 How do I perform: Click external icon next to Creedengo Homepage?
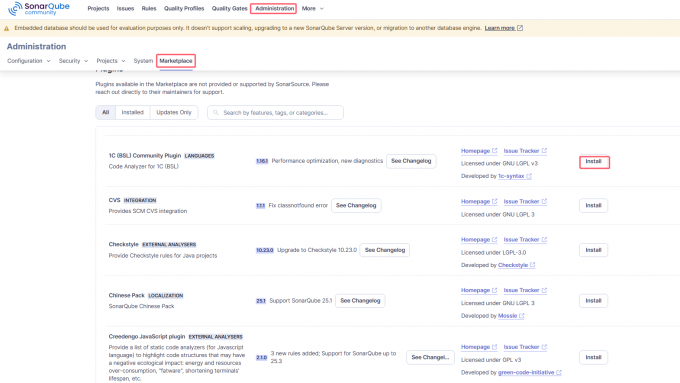coord(494,347)
